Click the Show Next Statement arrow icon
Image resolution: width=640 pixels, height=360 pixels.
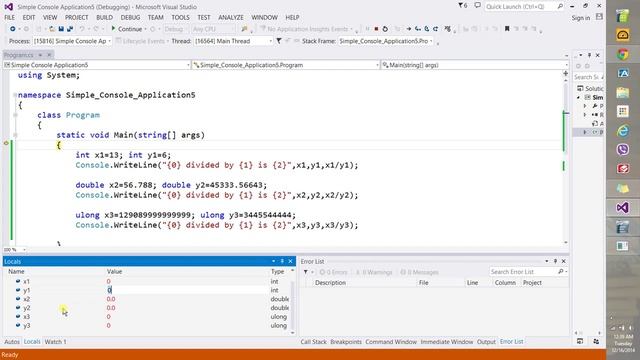(x=409, y=29)
